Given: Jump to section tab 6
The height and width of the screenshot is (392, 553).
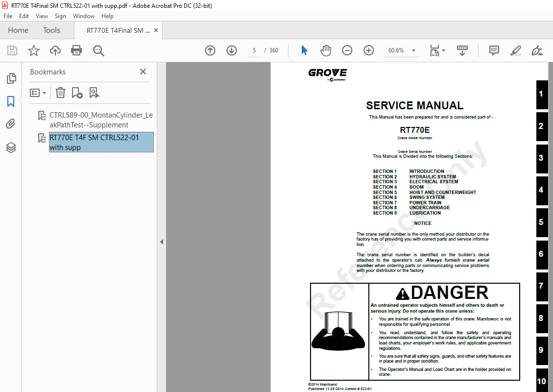Looking at the screenshot, I should pyautogui.click(x=541, y=254).
